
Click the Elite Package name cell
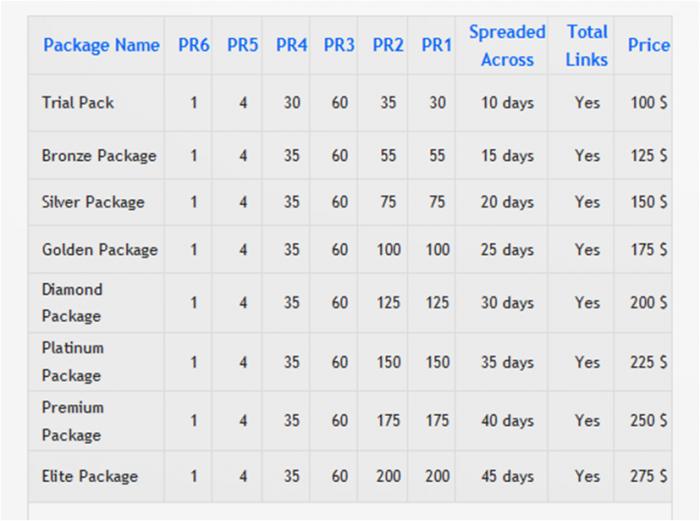tap(90, 476)
